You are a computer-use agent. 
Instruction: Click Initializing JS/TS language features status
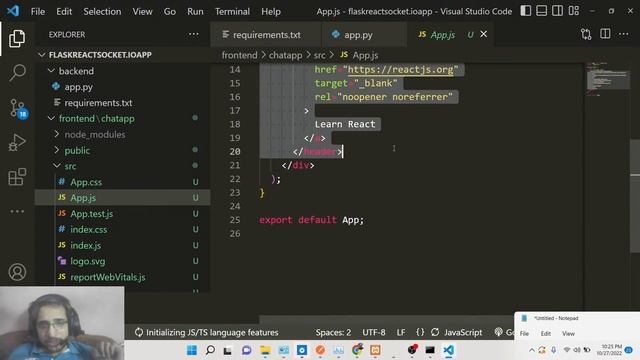click(207, 332)
